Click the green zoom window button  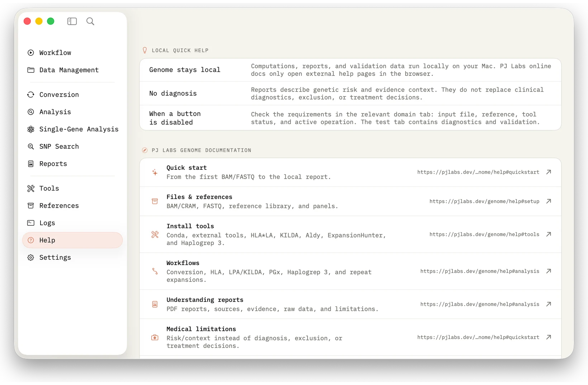coord(51,21)
